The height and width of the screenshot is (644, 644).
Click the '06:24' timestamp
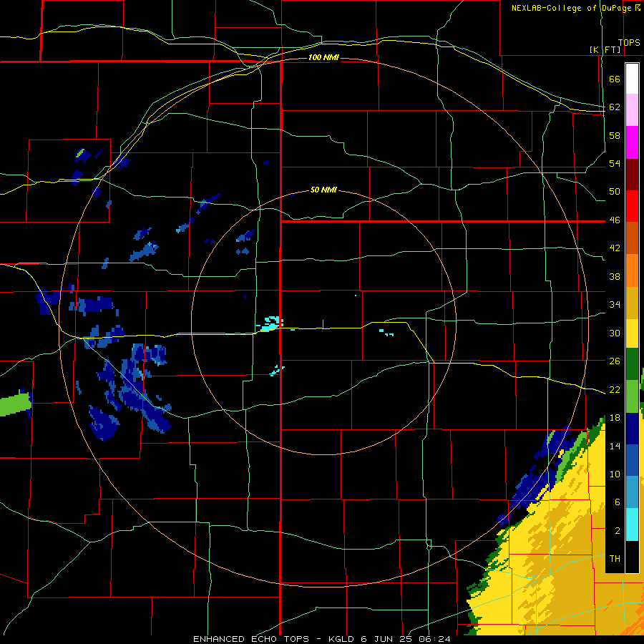[x=434, y=639]
